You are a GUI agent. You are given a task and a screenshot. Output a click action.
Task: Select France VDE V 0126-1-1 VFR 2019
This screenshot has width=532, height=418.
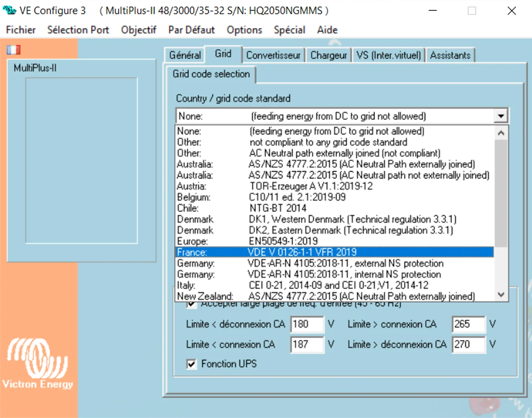335,252
